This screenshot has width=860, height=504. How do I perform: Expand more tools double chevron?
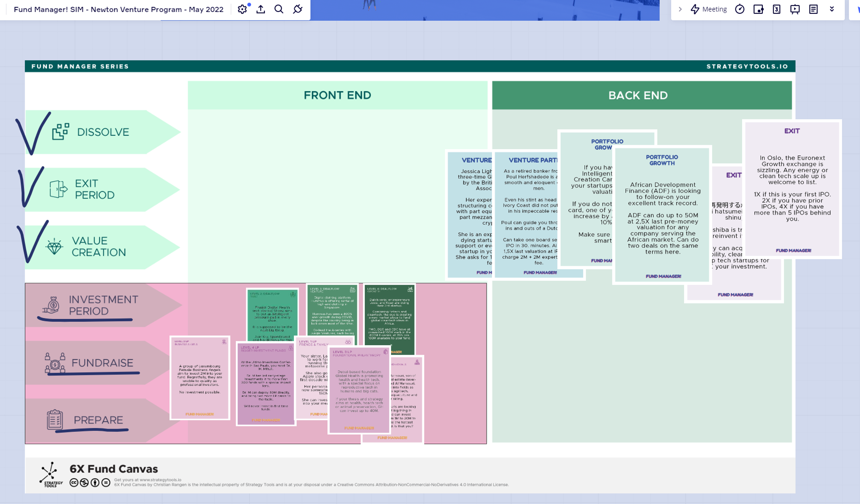pyautogui.click(x=832, y=9)
